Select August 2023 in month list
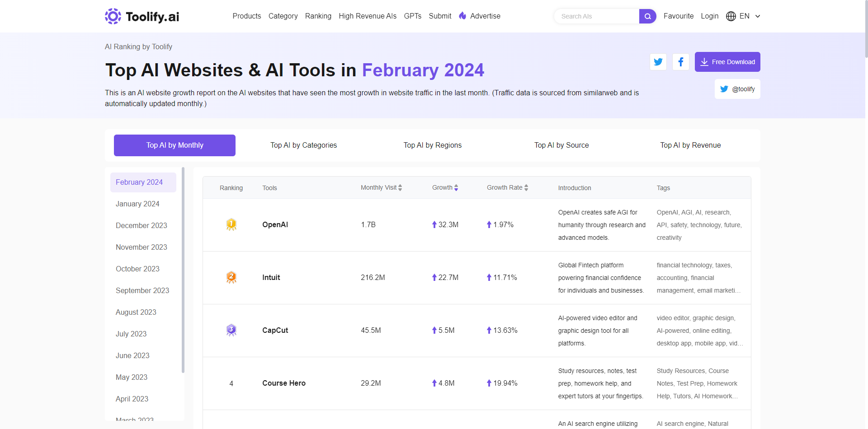Image resolution: width=868 pixels, height=429 pixels. [x=143, y=312]
